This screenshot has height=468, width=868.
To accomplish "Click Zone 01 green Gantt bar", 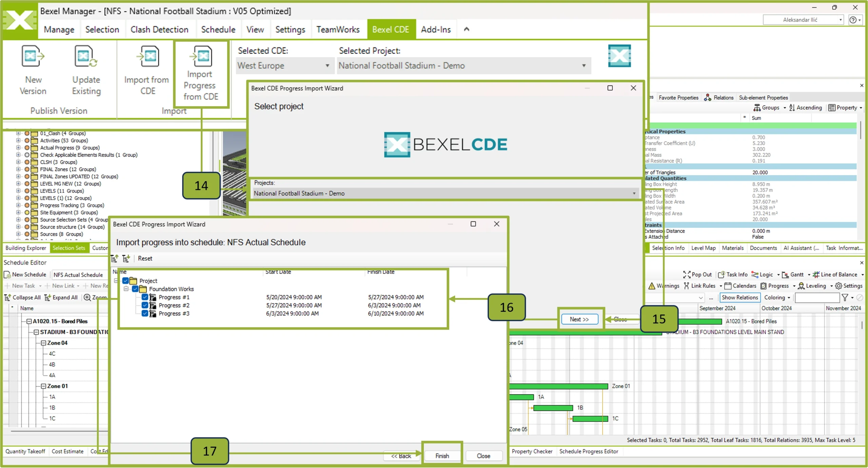I will 559,387.
